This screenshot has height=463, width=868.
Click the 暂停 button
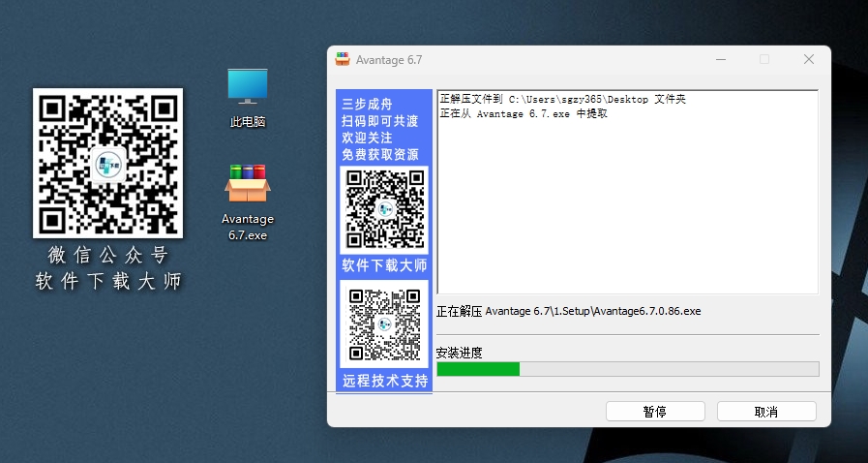655,412
